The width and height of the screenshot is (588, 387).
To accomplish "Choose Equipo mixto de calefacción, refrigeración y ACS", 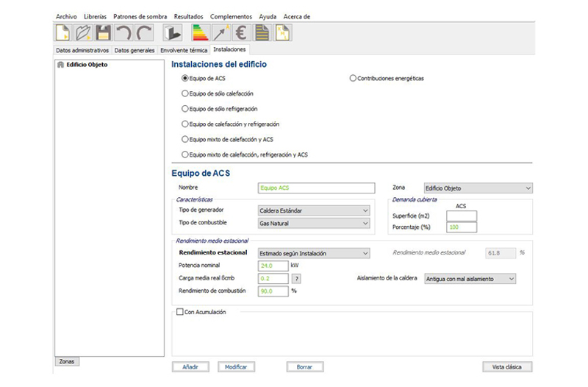I will pos(185,155).
